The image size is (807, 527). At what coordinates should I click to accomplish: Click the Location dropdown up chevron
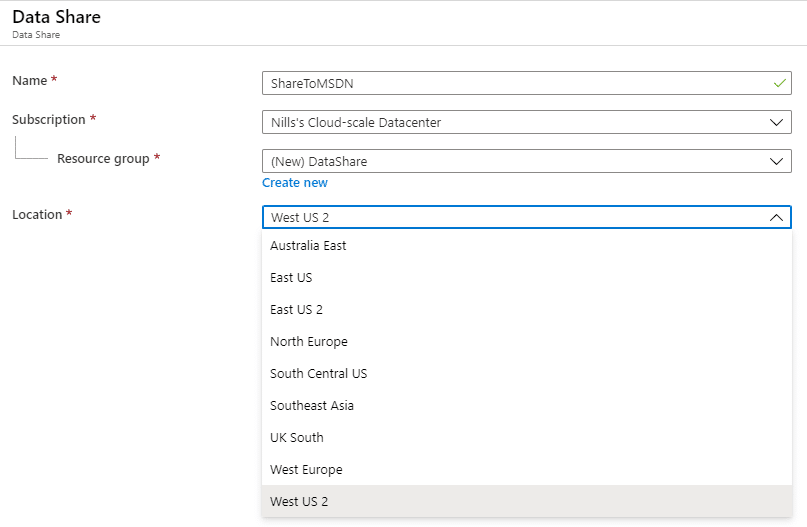[x=776, y=218]
